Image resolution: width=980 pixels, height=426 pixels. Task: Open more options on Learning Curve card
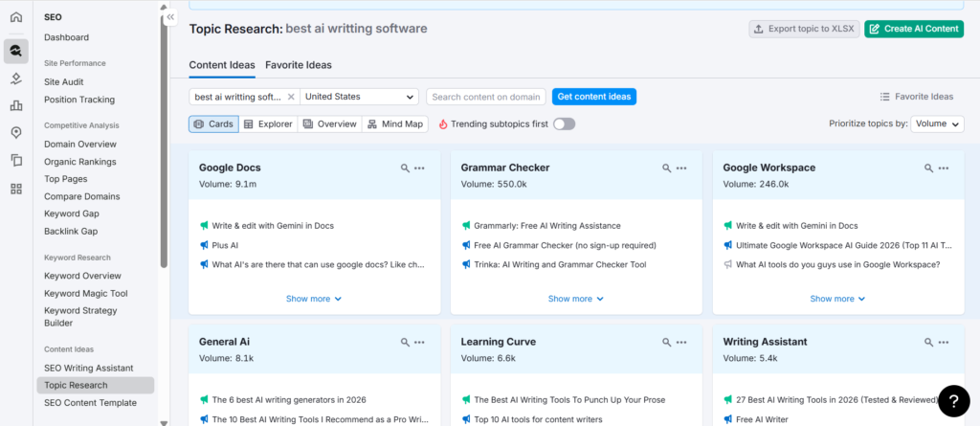681,342
